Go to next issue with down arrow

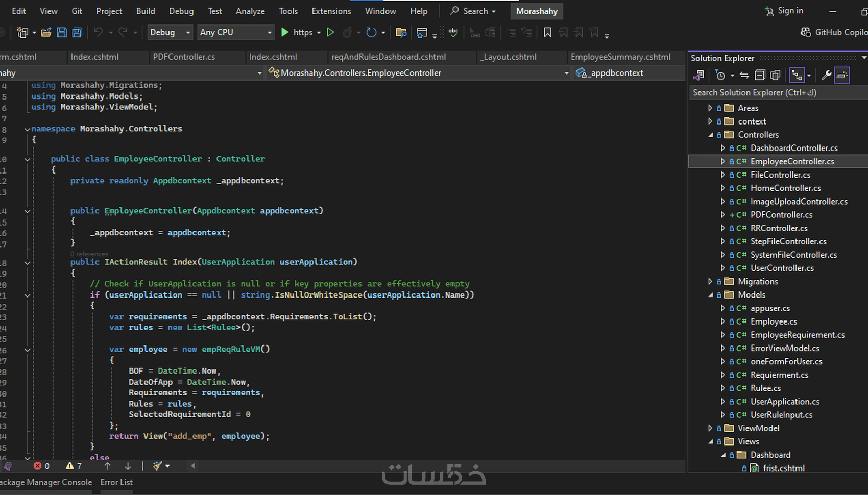(128, 466)
